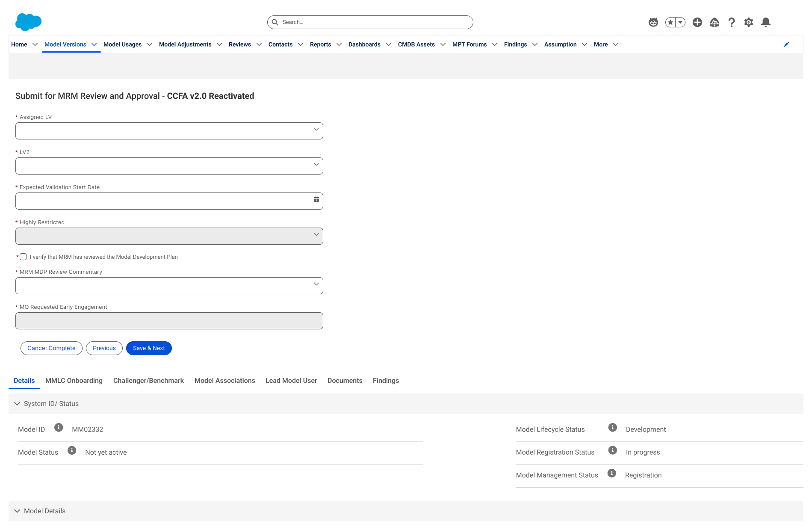Click the Previous button
The width and height of the screenshot is (812, 530).
pyautogui.click(x=104, y=348)
